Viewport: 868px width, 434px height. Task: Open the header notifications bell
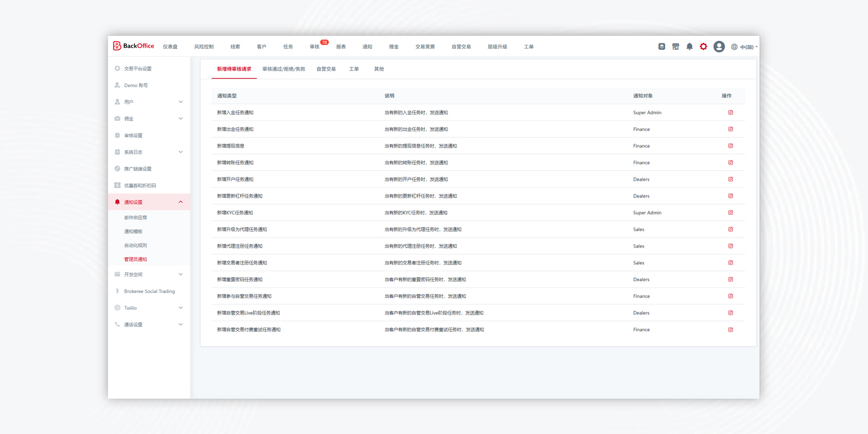point(690,47)
